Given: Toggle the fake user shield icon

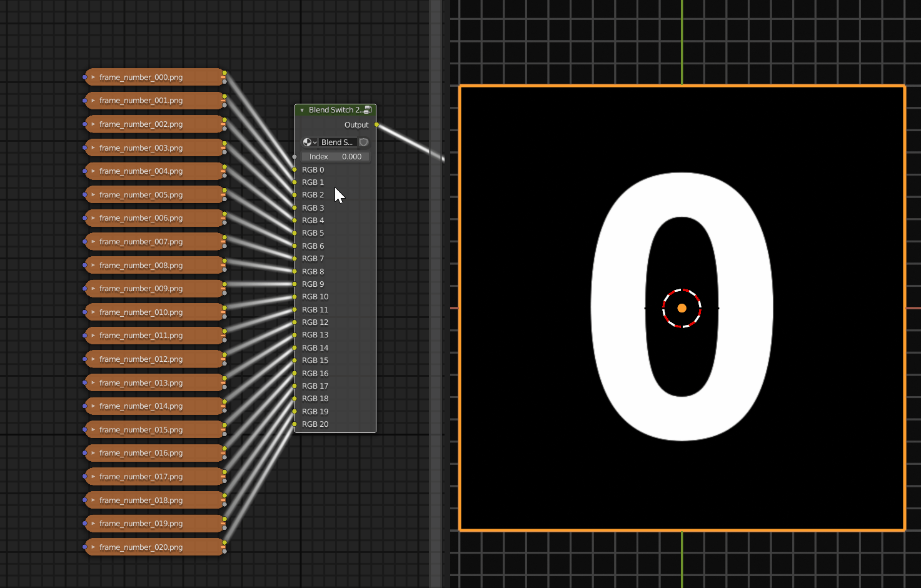Looking at the screenshot, I should click(x=364, y=142).
